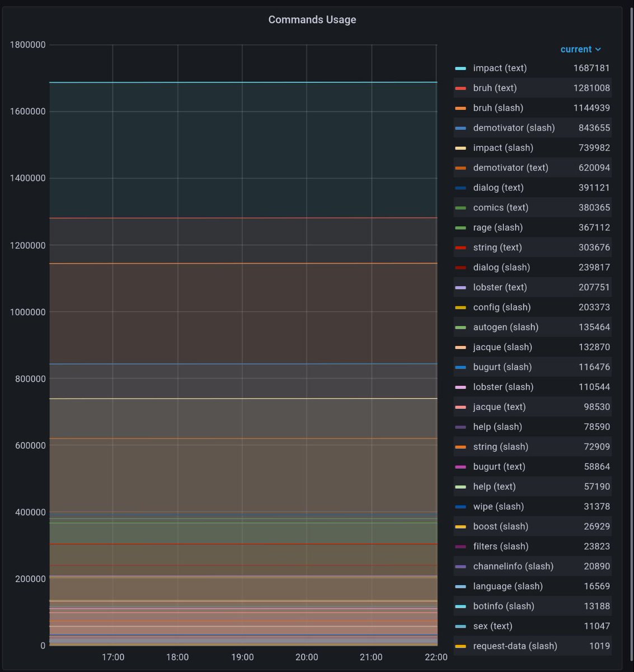634x672 pixels.
Task: Toggle the comics (text) legend label
Action: click(500, 207)
